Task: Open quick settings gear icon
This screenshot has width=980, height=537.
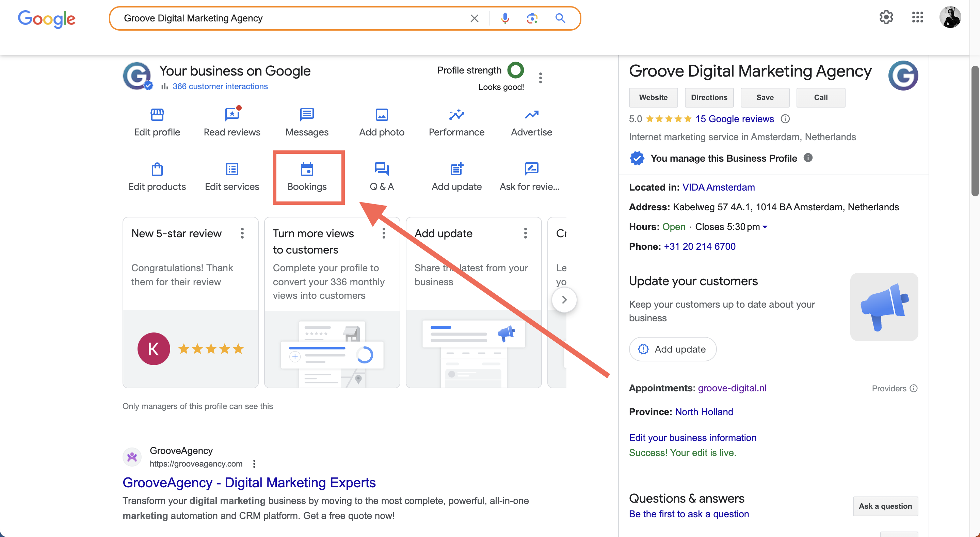Action: pyautogui.click(x=886, y=17)
